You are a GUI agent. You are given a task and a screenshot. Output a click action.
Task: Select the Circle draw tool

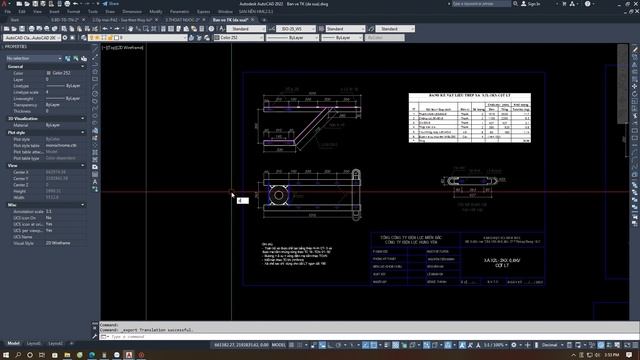pyautogui.click(x=95, y=94)
